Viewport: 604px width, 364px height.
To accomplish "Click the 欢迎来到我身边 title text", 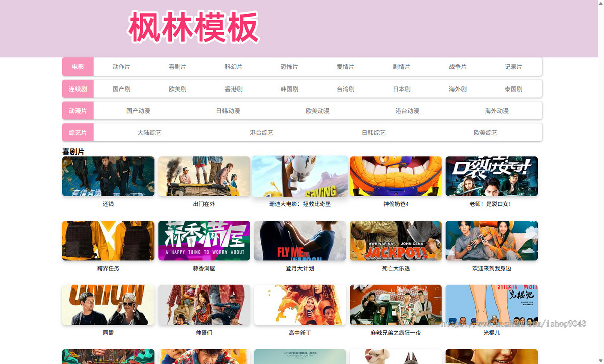I will pyautogui.click(x=492, y=269).
